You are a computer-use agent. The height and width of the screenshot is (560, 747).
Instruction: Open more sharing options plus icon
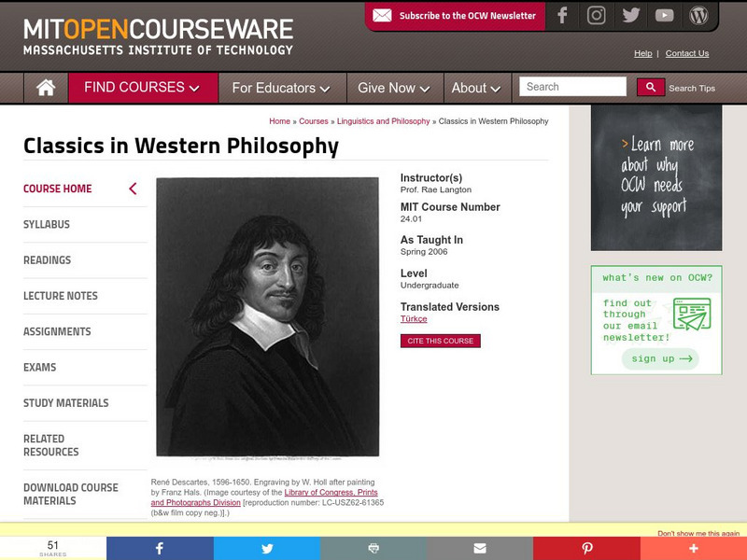pos(693,548)
